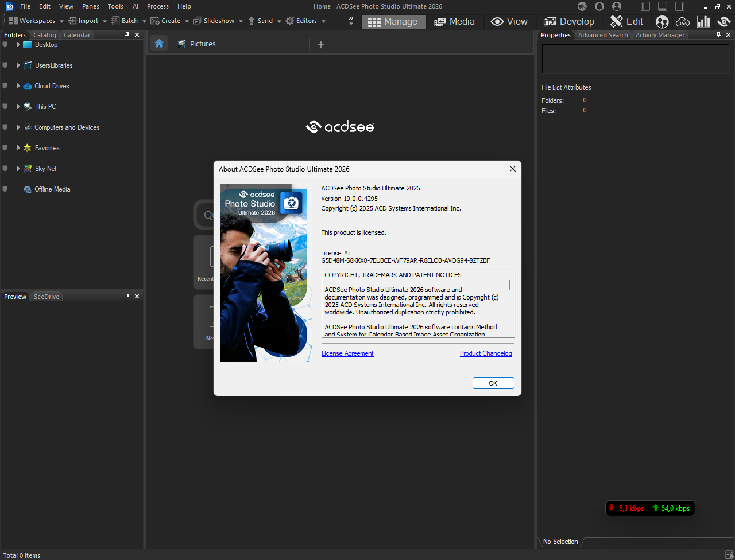Image resolution: width=735 pixels, height=560 pixels.
Task: Select the Manage mode button
Action: [x=394, y=21]
